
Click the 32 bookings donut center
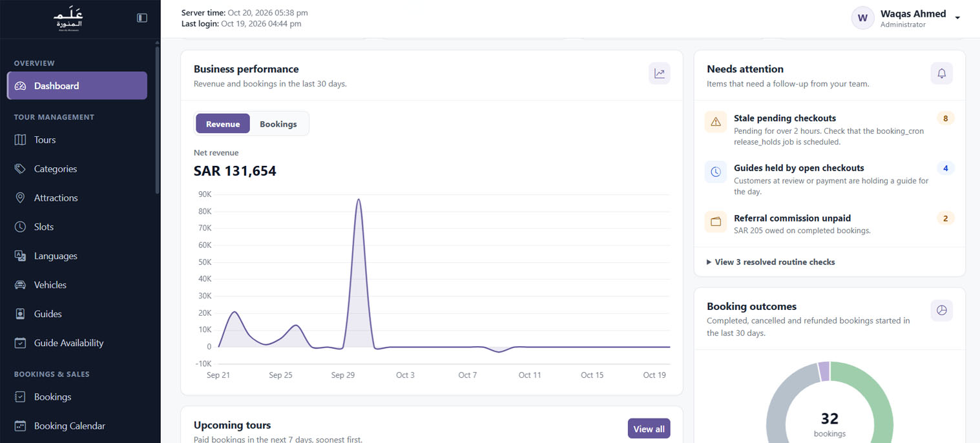[829, 424]
